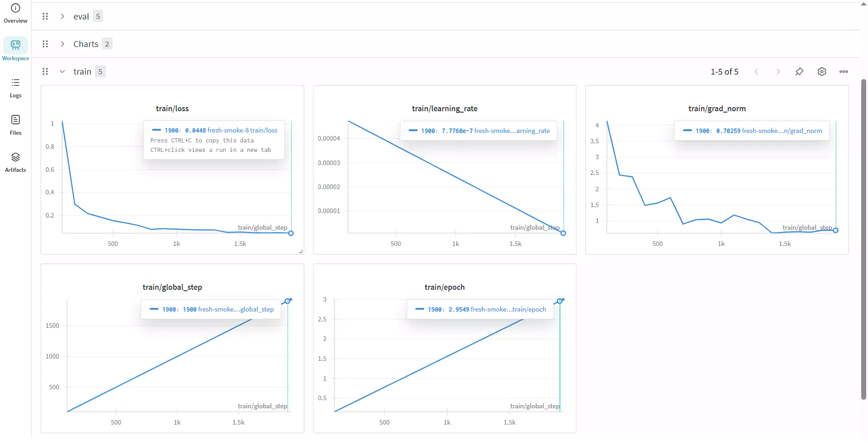Open the Files sidebar icon

pos(15,125)
